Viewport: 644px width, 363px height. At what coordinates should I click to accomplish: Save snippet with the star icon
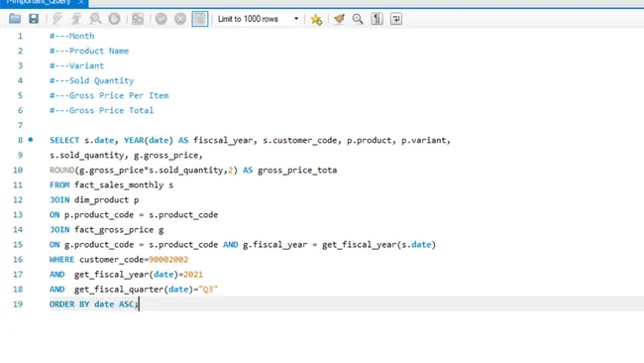point(316,19)
